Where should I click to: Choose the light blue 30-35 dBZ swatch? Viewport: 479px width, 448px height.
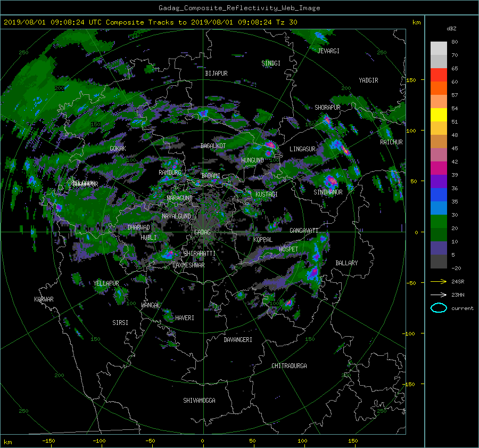[439, 208]
